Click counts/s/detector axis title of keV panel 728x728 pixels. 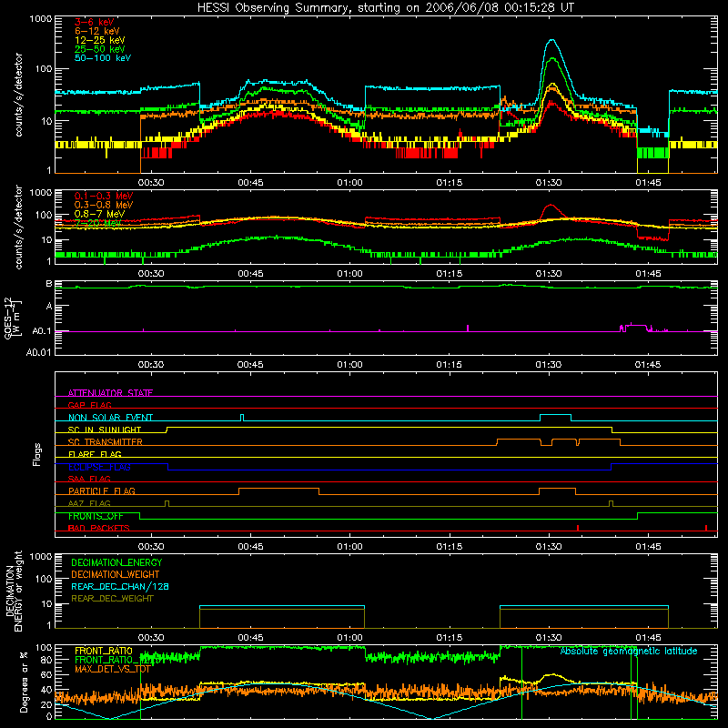pyautogui.click(x=18, y=95)
